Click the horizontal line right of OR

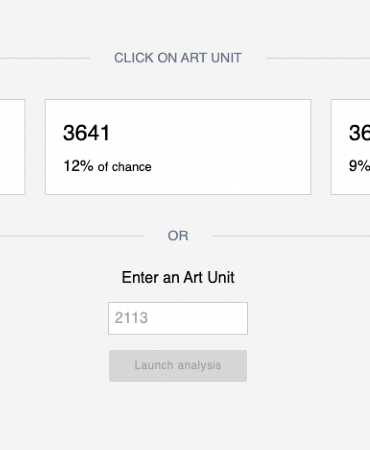point(291,236)
